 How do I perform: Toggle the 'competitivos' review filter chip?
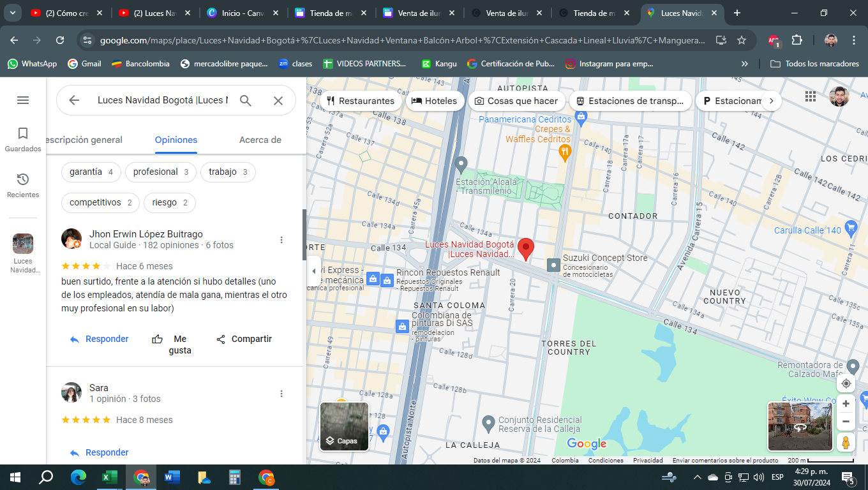click(100, 203)
